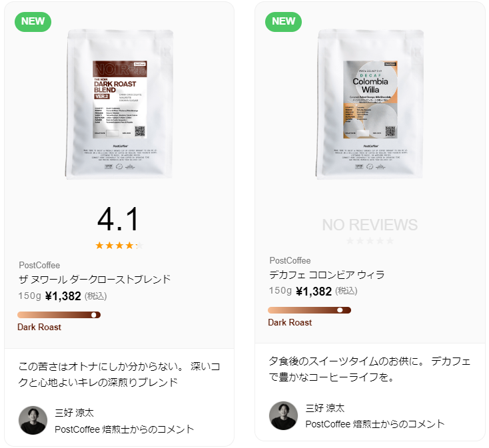Click 三好 涼太 name on left card

click(x=74, y=413)
